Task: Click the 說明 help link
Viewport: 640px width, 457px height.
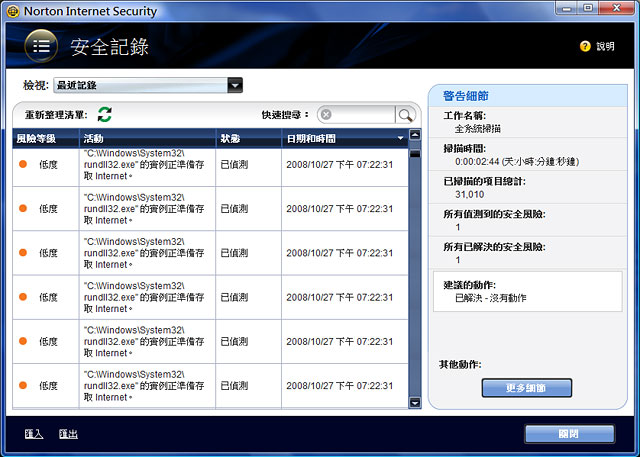Action: pyautogui.click(x=605, y=46)
